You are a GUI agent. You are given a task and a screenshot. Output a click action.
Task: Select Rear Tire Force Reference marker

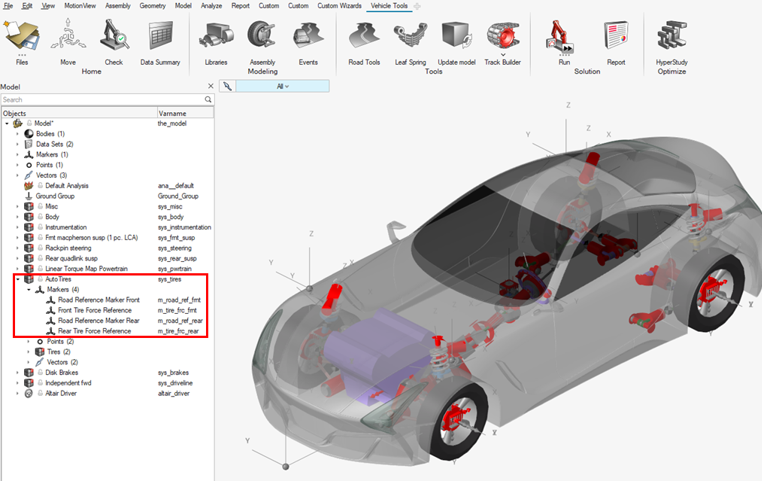(93, 330)
